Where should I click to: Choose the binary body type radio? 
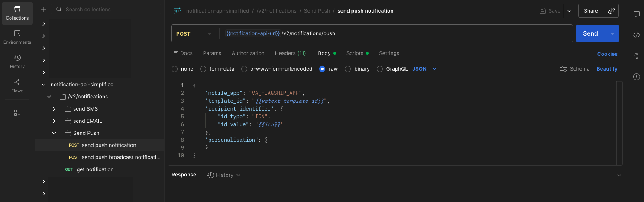[x=348, y=69]
